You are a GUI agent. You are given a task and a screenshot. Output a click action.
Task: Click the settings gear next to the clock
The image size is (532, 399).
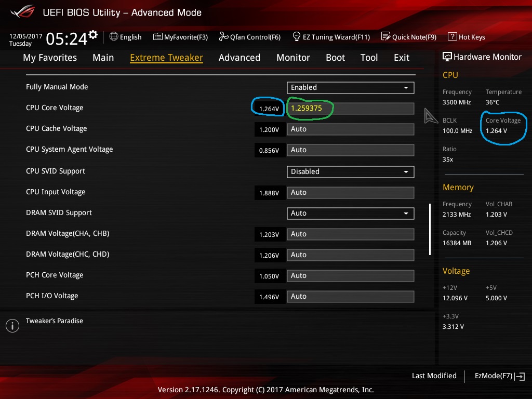(x=93, y=35)
